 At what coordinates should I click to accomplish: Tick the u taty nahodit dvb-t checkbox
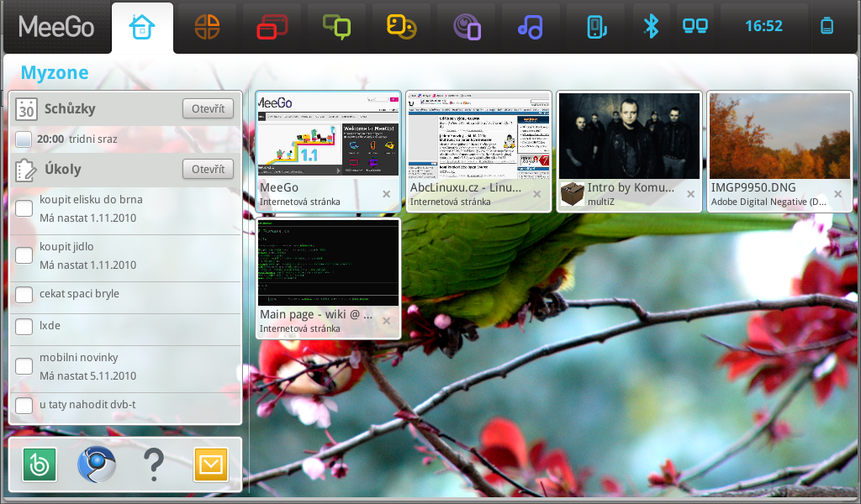[24, 405]
